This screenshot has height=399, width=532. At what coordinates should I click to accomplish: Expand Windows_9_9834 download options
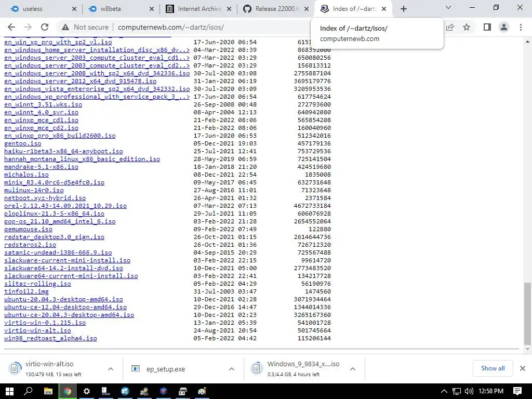click(x=353, y=369)
